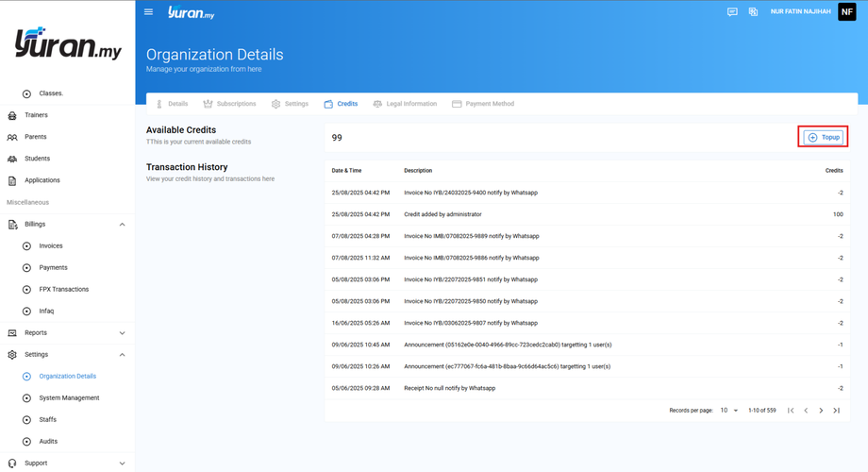The image size is (868, 472).
Task: Open the hamburger menu icon
Action: tap(148, 12)
